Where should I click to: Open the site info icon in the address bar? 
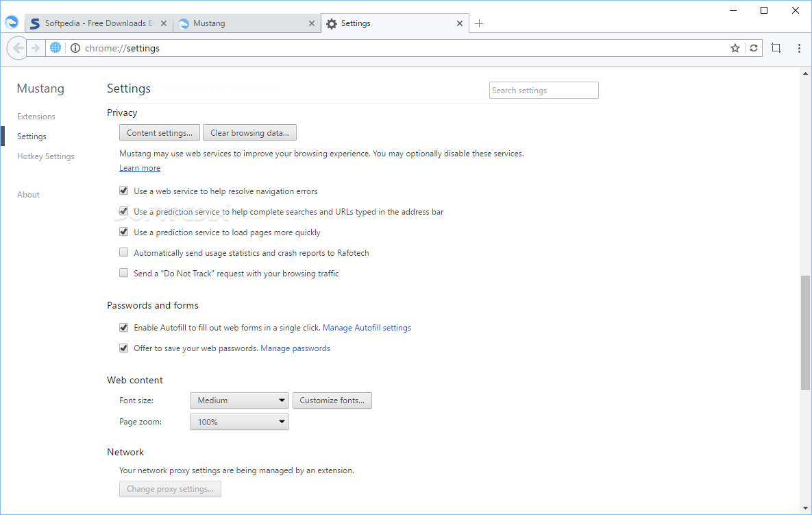(x=75, y=48)
